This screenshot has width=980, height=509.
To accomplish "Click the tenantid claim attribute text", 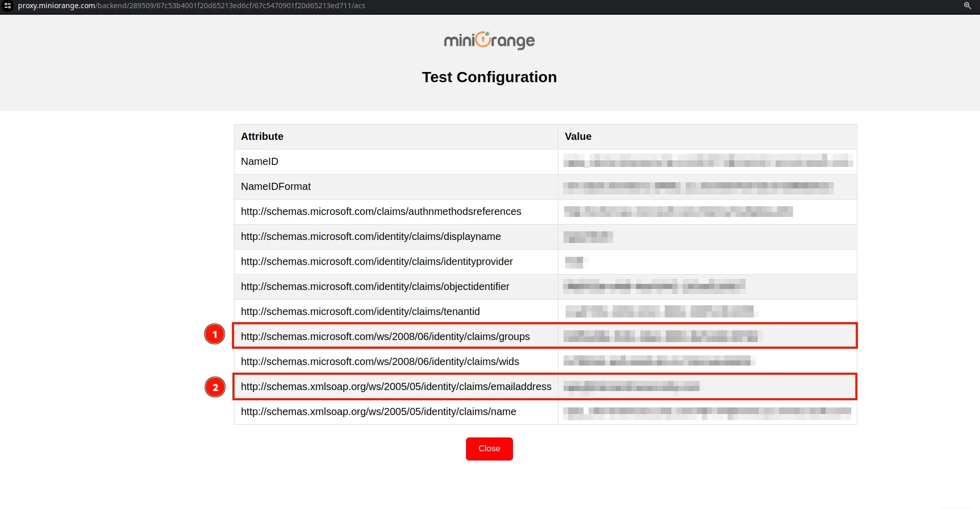I will coord(360,311).
